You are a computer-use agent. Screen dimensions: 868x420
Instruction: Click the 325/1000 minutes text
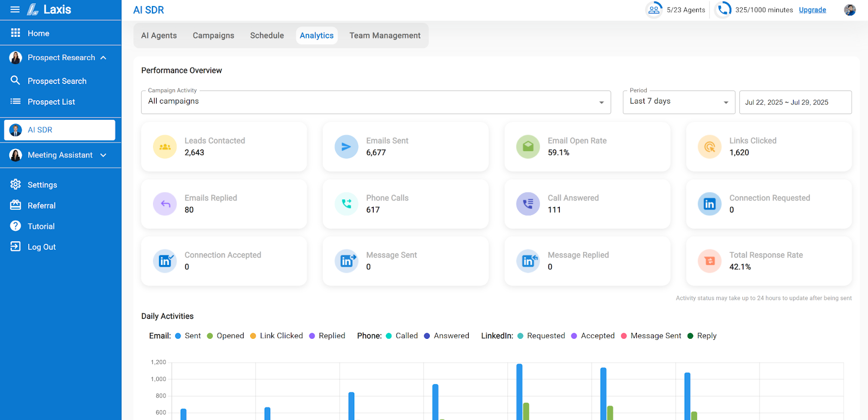(764, 10)
